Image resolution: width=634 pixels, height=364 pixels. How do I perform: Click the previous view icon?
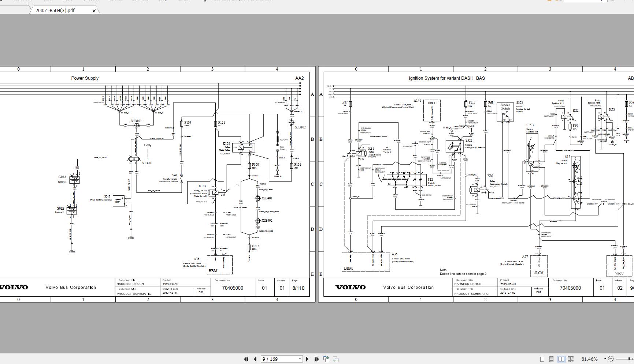coord(326,359)
